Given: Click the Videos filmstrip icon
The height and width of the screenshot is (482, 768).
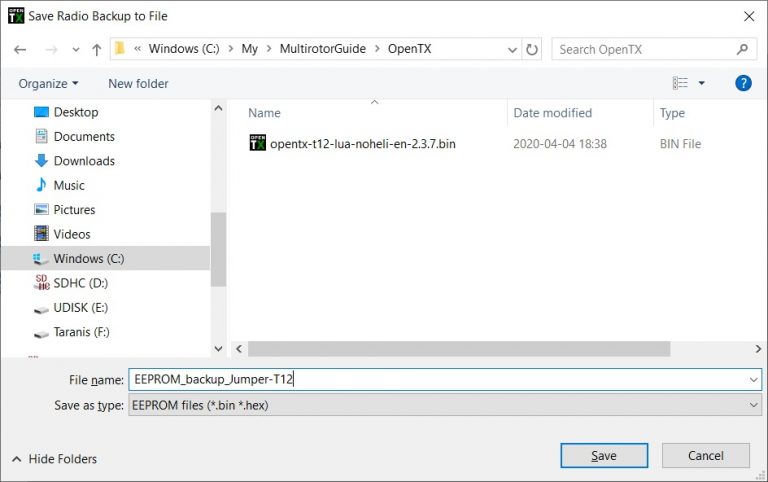Looking at the screenshot, I should coord(41,234).
